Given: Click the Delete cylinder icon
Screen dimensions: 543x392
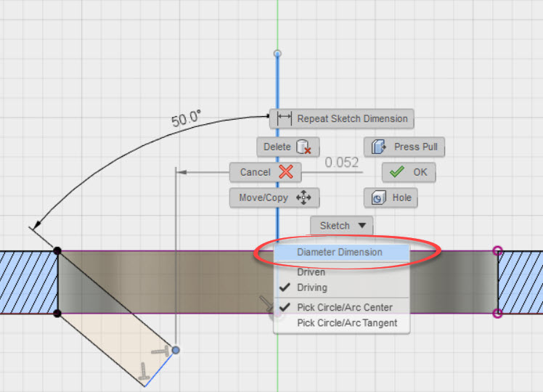Looking at the screenshot, I should click(x=303, y=147).
